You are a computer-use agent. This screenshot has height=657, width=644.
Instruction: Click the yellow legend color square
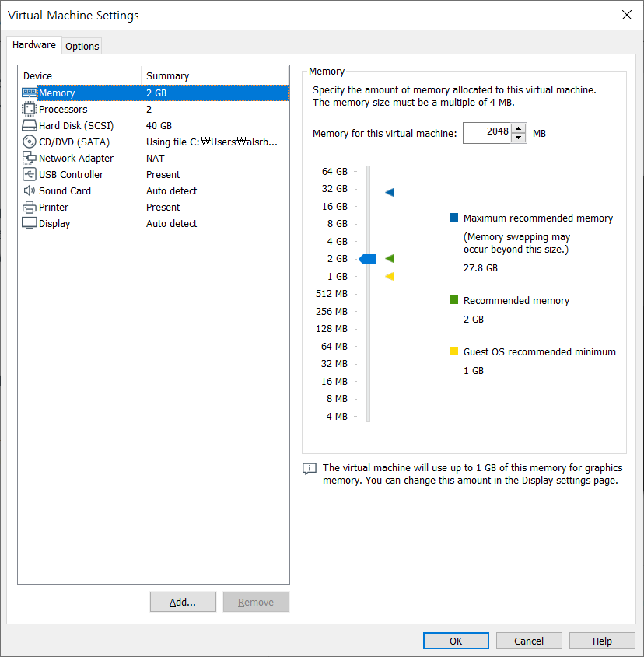453,351
